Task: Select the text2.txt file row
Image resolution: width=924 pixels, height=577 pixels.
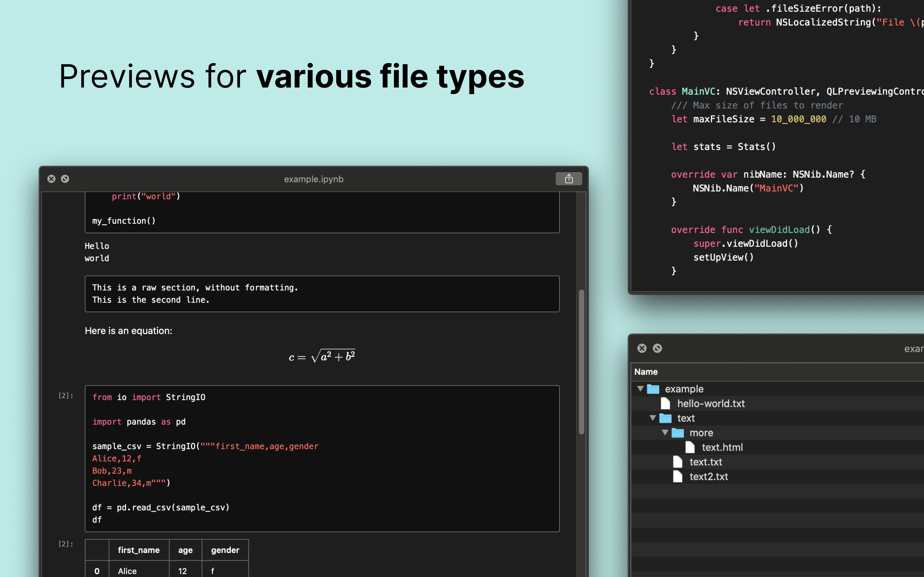Action: point(709,477)
